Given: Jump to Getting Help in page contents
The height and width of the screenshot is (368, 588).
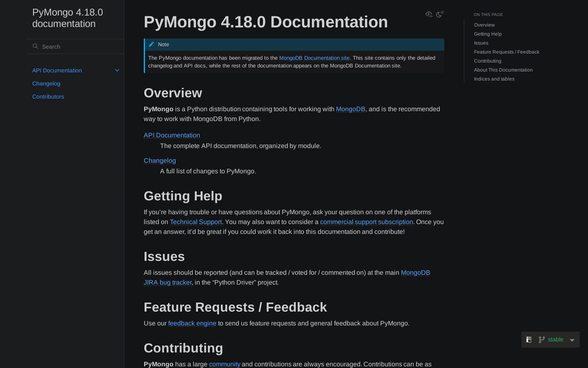Looking at the screenshot, I should (x=488, y=34).
